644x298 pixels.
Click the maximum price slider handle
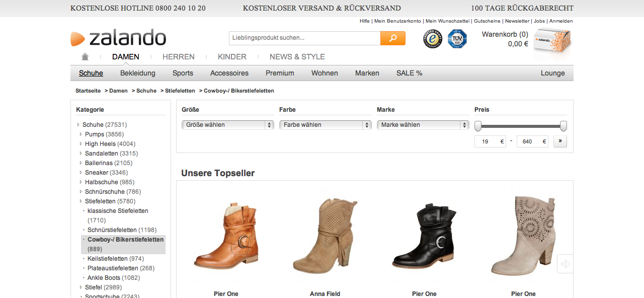(563, 126)
